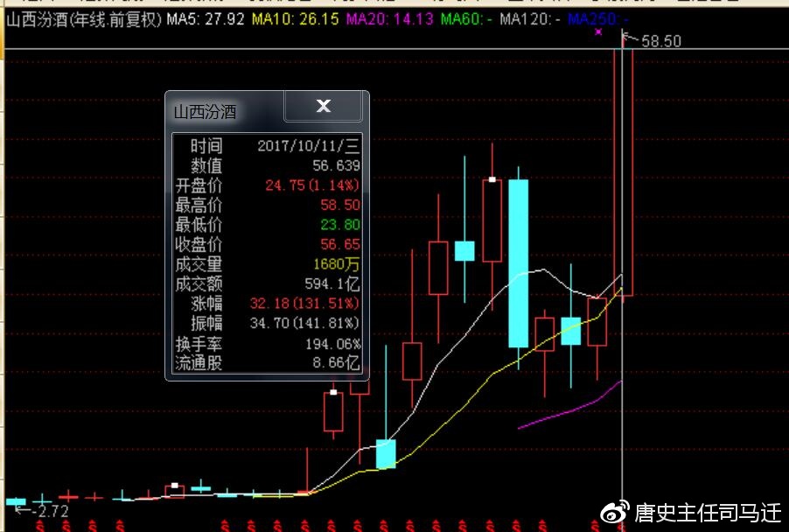Select the 换手率 row in popup
Viewport: 789px width, 532px height.
tap(267, 343)
